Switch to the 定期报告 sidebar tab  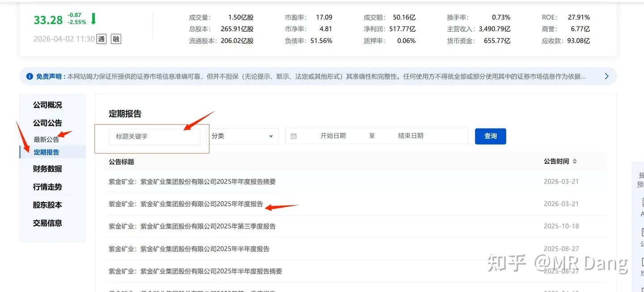click(47, 152)
